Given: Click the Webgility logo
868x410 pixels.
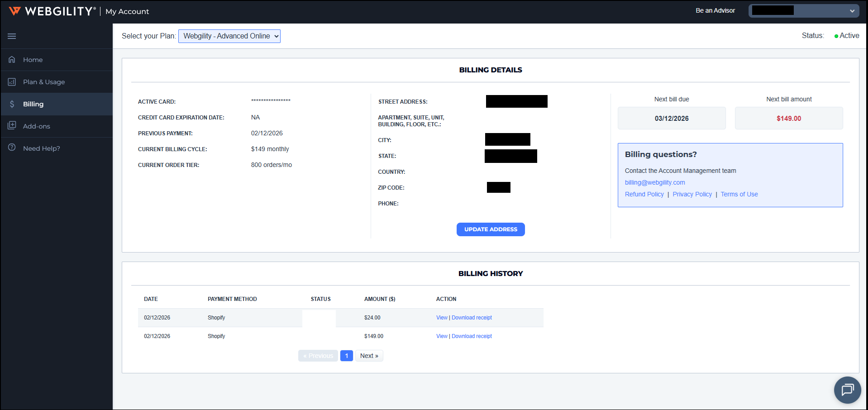Looking at the screenshot, I should pos(52,11).
